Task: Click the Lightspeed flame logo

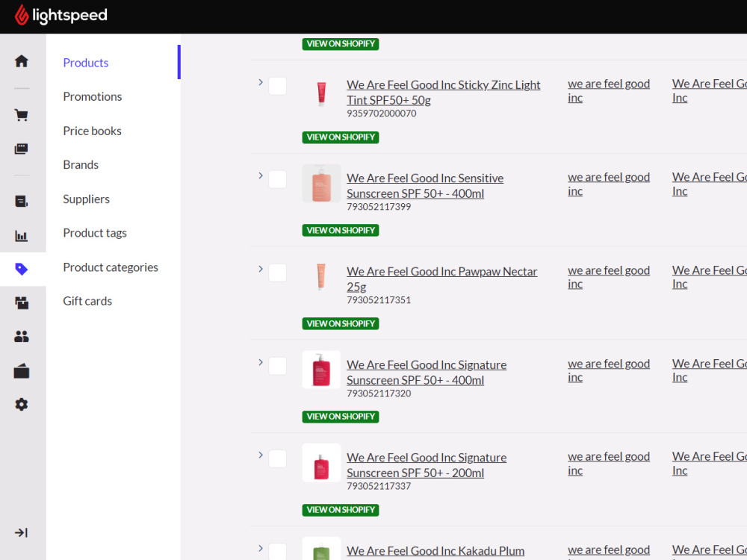Action: coord(22,15)
